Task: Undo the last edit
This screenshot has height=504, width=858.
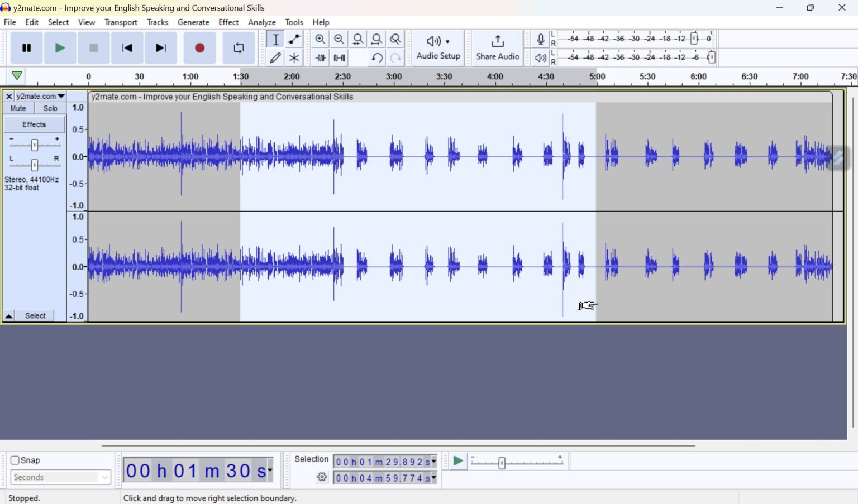Action: [377, 57]
